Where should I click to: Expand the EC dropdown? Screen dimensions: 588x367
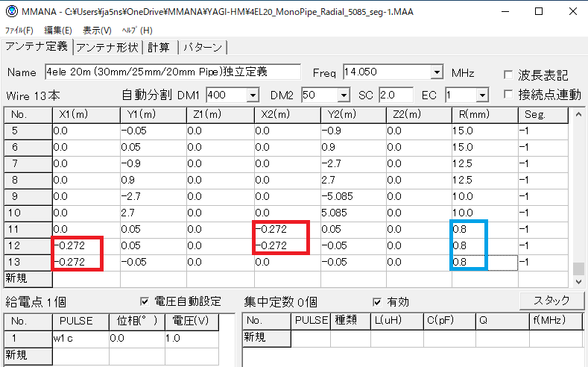[482, 95]
